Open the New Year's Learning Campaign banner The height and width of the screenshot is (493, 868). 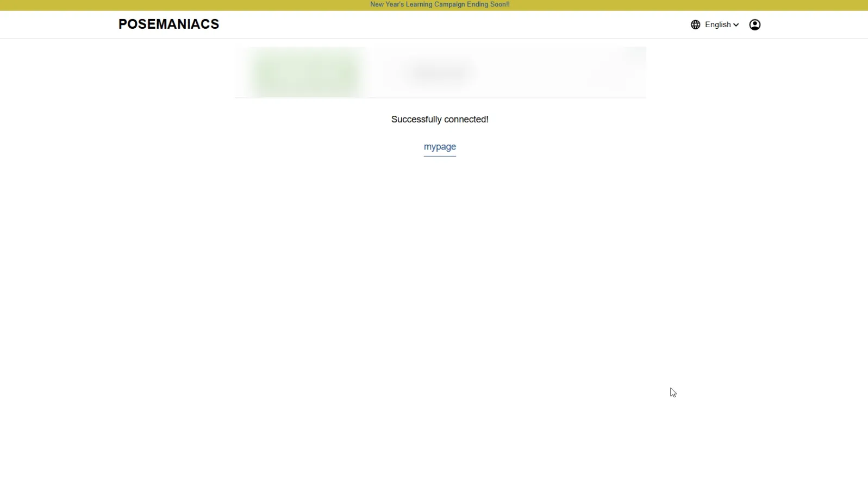click(440, 4)
